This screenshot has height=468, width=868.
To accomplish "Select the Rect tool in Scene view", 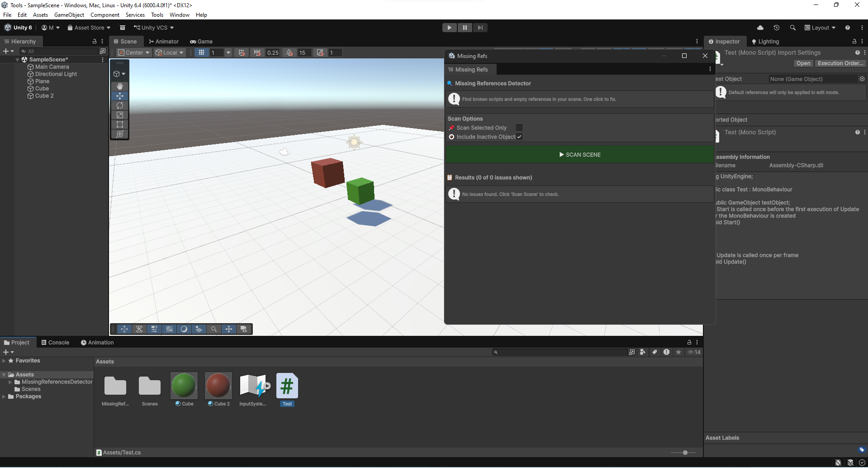I will (x=120, y=124).
